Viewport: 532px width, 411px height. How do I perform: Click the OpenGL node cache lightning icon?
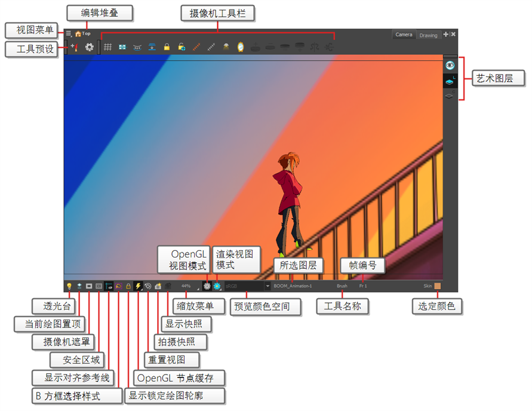[138, 286]
